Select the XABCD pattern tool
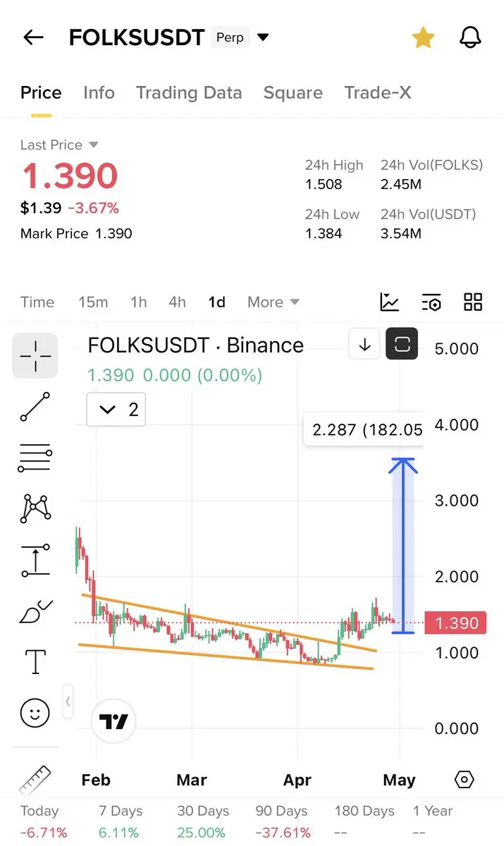This screenshot has width=504, height=846. 35,508
